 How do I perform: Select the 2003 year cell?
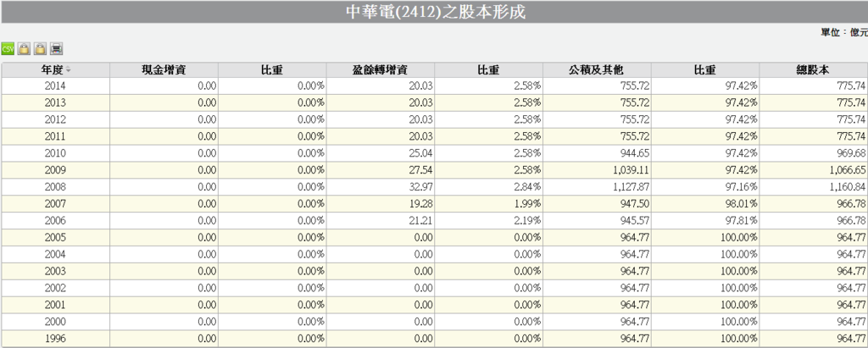point(55,271)
